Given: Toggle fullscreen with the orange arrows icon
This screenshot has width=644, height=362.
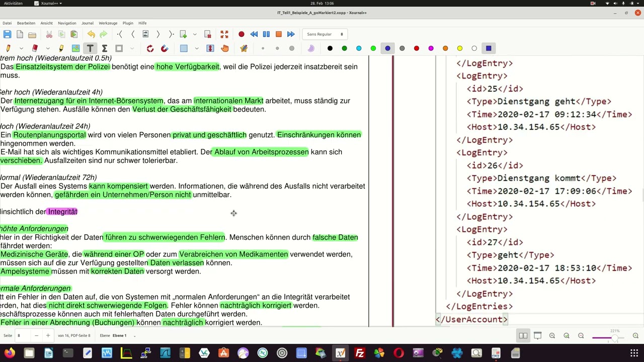Looking at the screenshot, I should click(224, 34).
